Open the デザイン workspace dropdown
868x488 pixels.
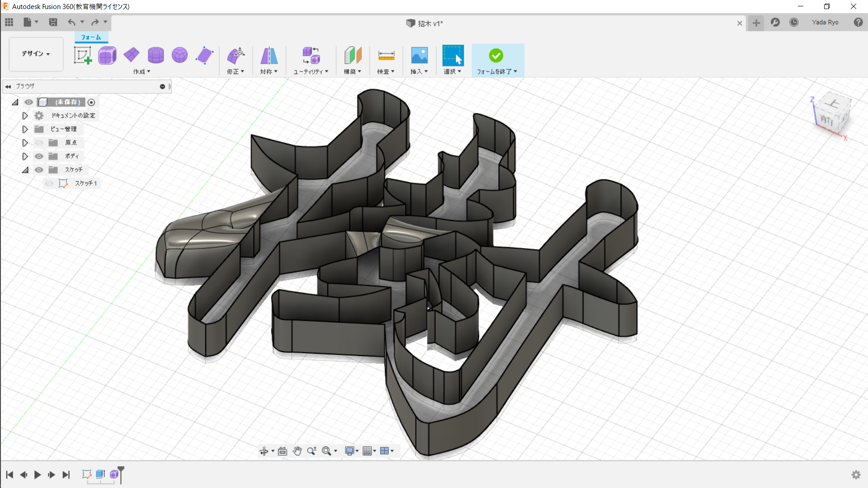click(x=36, y=54)
